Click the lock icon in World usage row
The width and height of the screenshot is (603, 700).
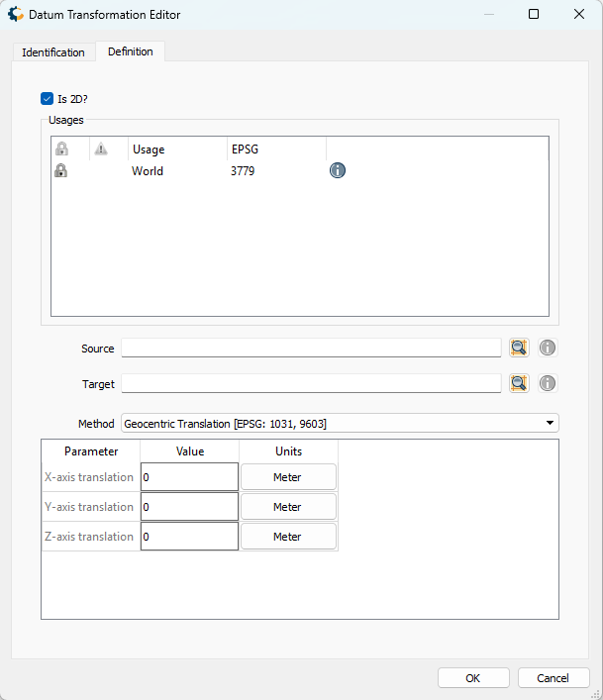point(61,170)
